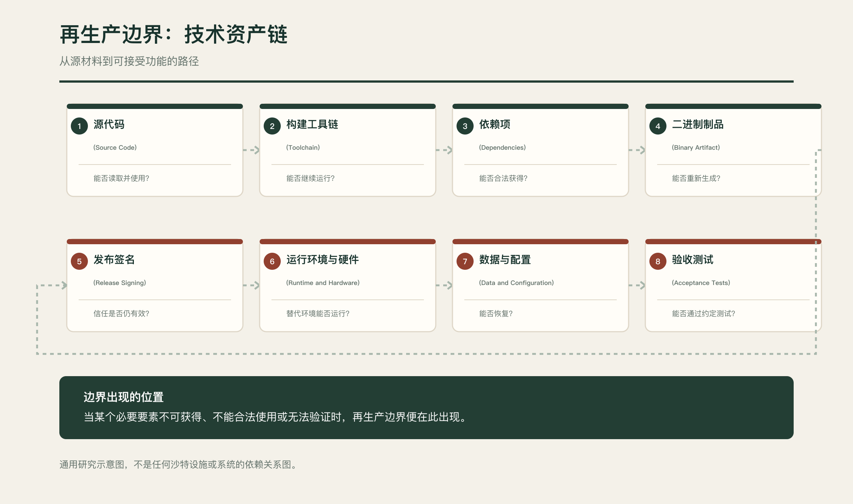
Task: Click the 边界出现的位置 banner heading
Action: click(123, 397)
